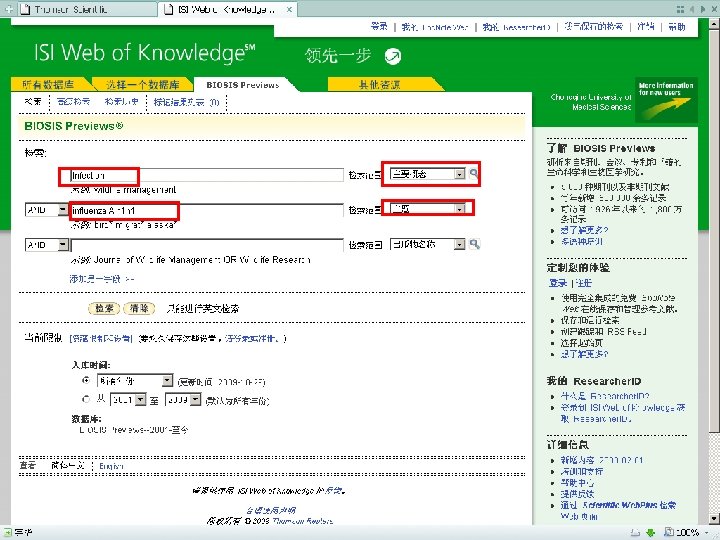Screen dimensions: 720x540
Task: Open a new browser tab with plus icon
Action: click(8, 9)
